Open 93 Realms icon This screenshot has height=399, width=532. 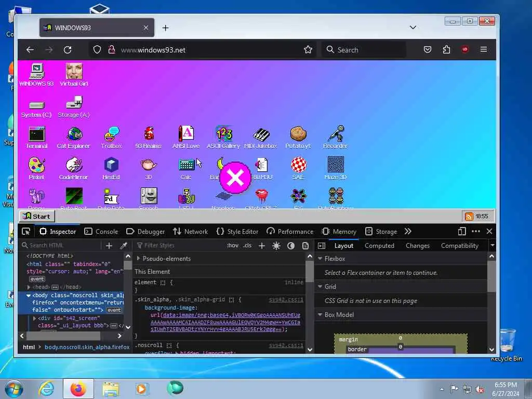(148, 137)
